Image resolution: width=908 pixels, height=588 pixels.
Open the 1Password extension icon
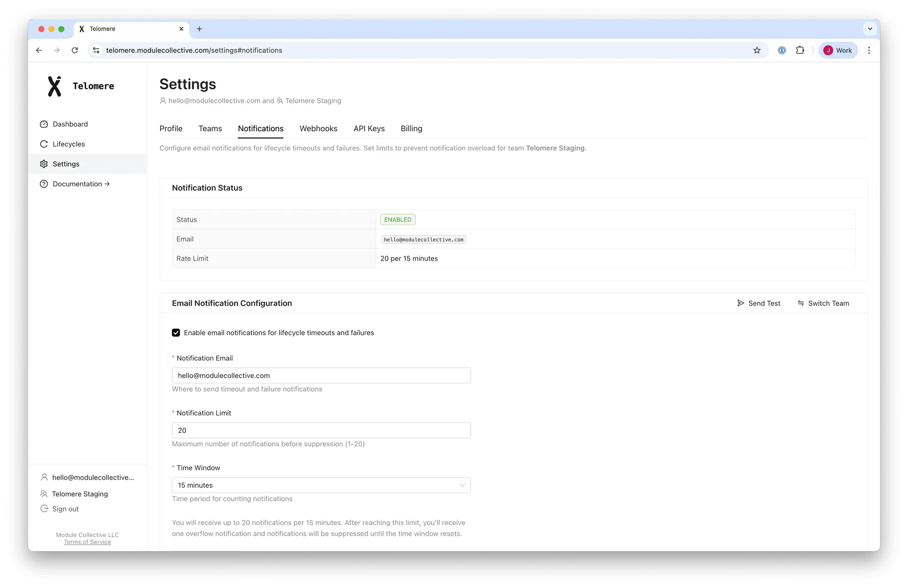(782, 51)
